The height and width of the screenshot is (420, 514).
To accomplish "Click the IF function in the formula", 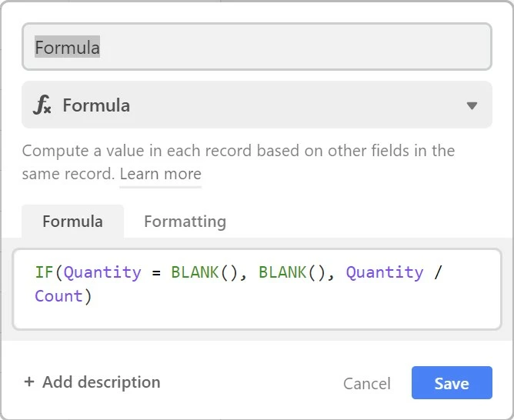I will click(x=44, y=272).
